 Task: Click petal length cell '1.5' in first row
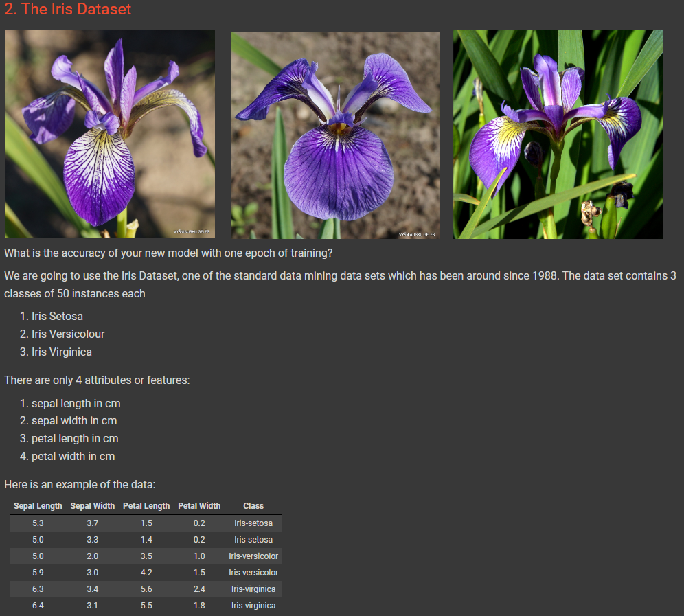146,523
